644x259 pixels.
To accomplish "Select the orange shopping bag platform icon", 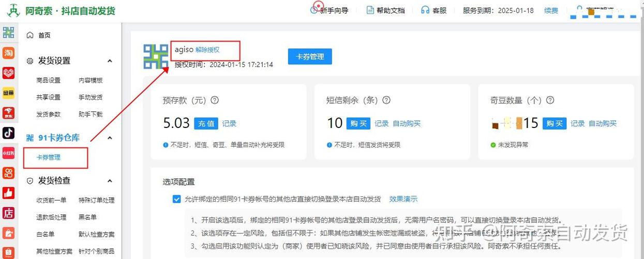I will click(x=8, y=233).
